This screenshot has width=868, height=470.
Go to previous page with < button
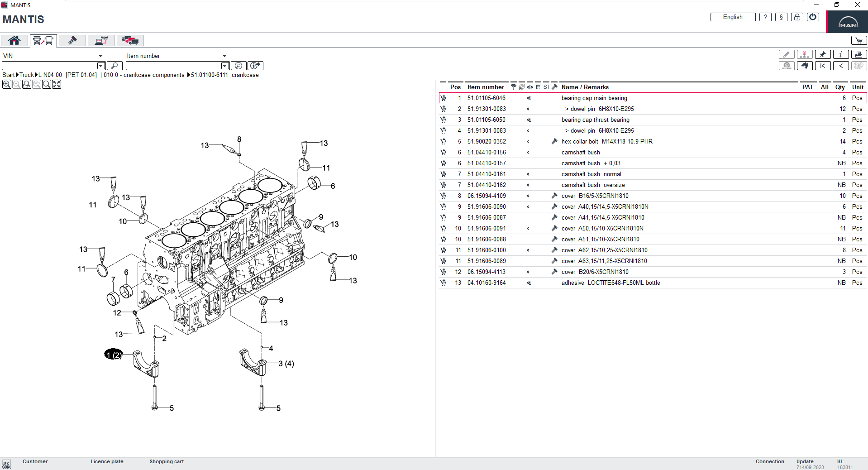[x=841, y=66]
